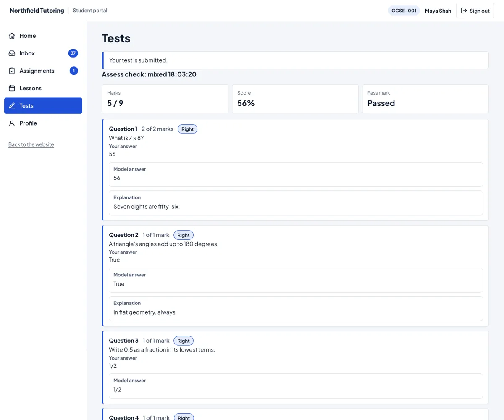Click the Northfield Tutoring logo text
This screenshot has width=504, height=420.
coord(37,10)
